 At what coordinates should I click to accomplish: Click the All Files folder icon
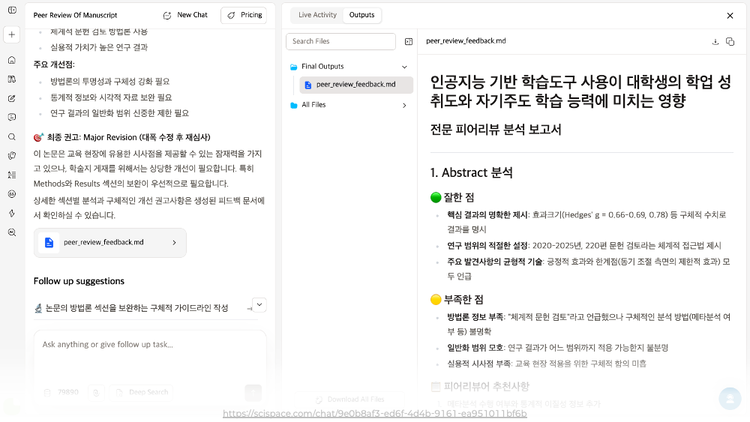294,105
